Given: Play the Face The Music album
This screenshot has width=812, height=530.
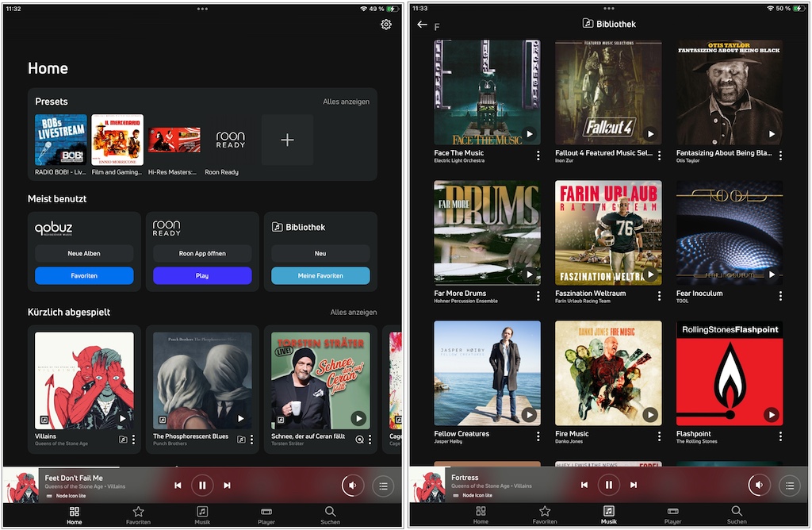Looking at the screenshot, I should tap(529, 133).
